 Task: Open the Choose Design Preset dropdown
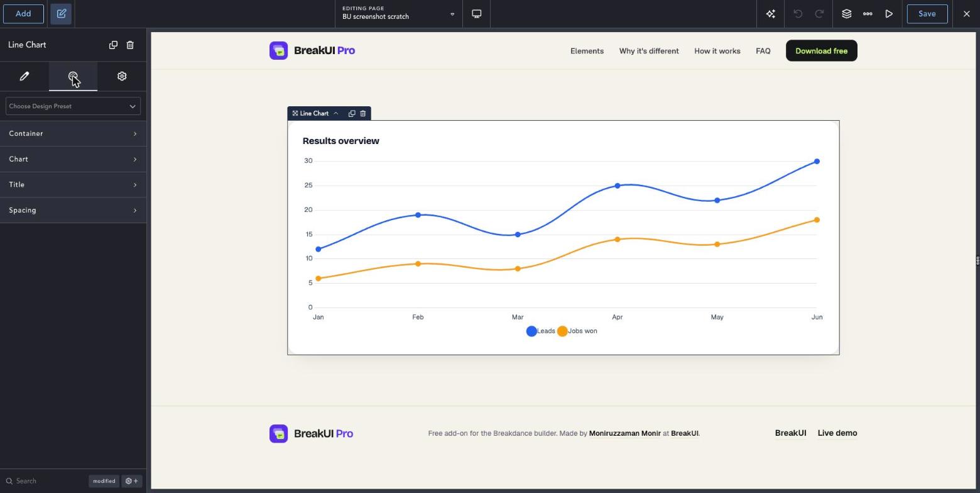pos(73,106)
